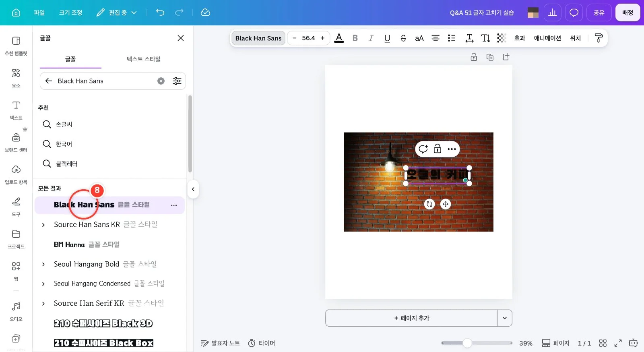
Task: Redo the last action
Action: (x=179, y=12)
